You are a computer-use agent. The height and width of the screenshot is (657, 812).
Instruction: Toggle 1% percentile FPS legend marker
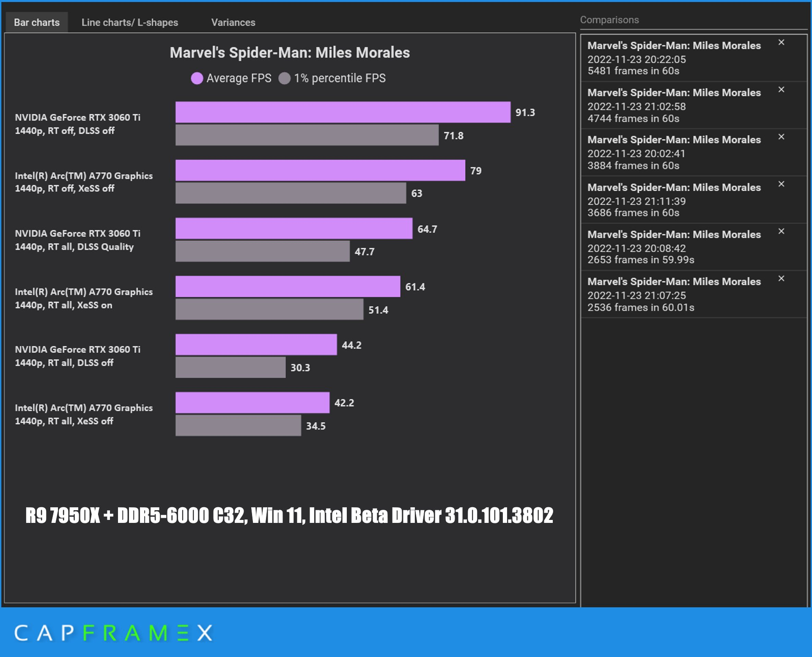tap(285, 78)
